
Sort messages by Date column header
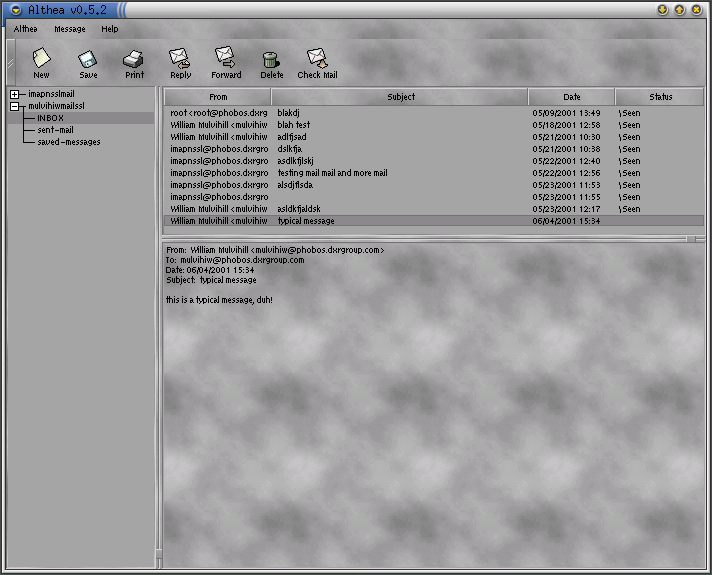click(x=571, y=97)
